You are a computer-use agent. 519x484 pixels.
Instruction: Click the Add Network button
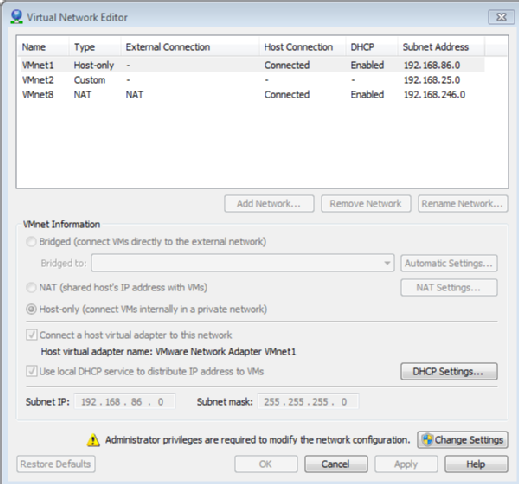click(269, 204)
